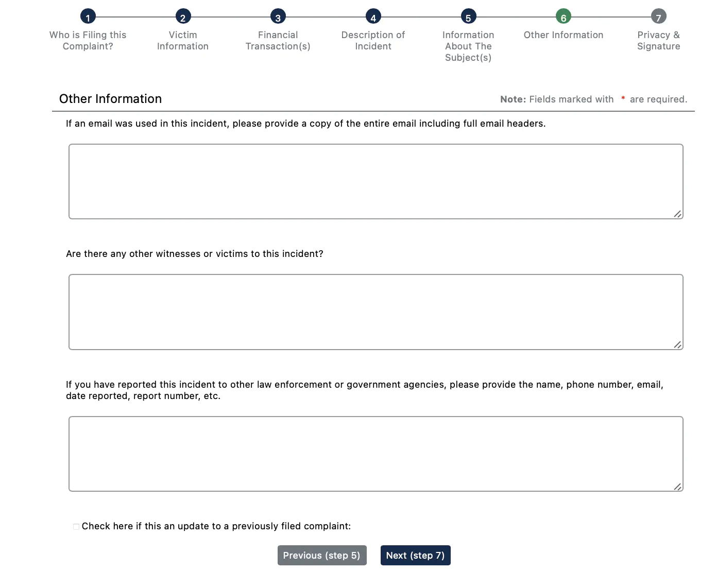Viewport: 716px width, 588px height.
Task: Focus the email headers text area
Action: pos(376,182)
